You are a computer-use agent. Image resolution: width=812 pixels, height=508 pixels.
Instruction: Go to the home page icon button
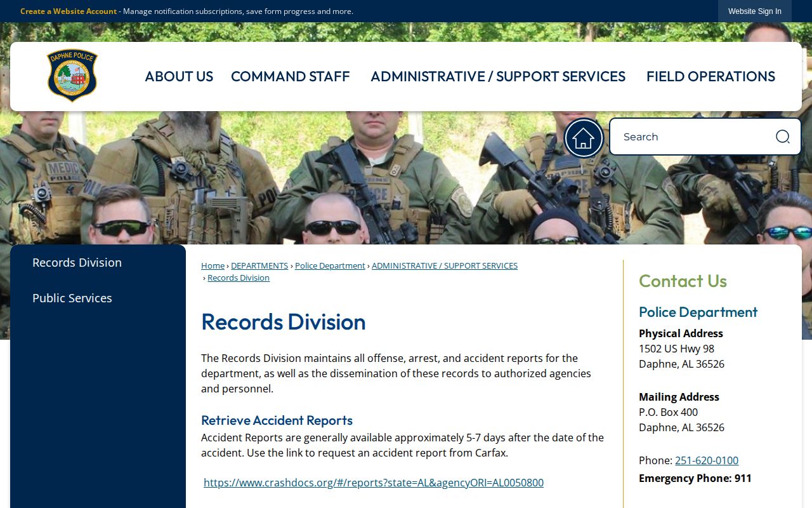(x=584, y=138)
